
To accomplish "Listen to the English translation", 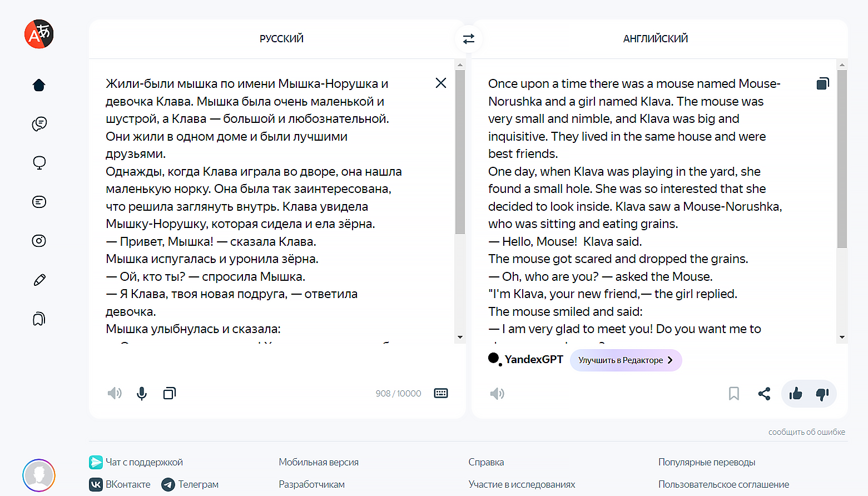I will click(x=497, y=394).
